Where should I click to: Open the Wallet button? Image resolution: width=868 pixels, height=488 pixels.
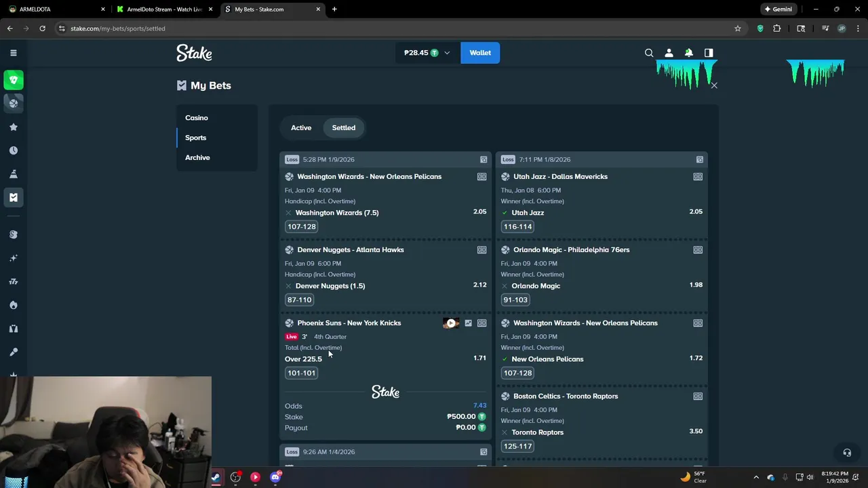(x=480, y=53)
